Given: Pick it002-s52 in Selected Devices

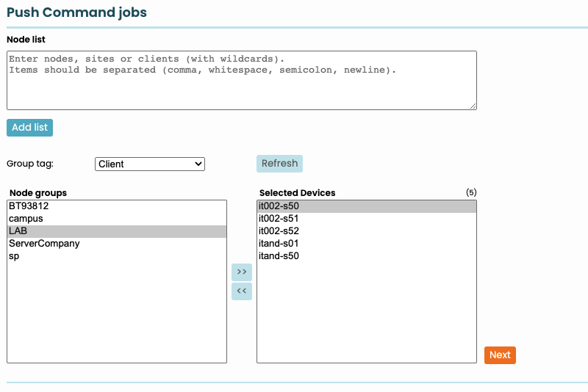Looking at the screenshot, I should point(279,231).
